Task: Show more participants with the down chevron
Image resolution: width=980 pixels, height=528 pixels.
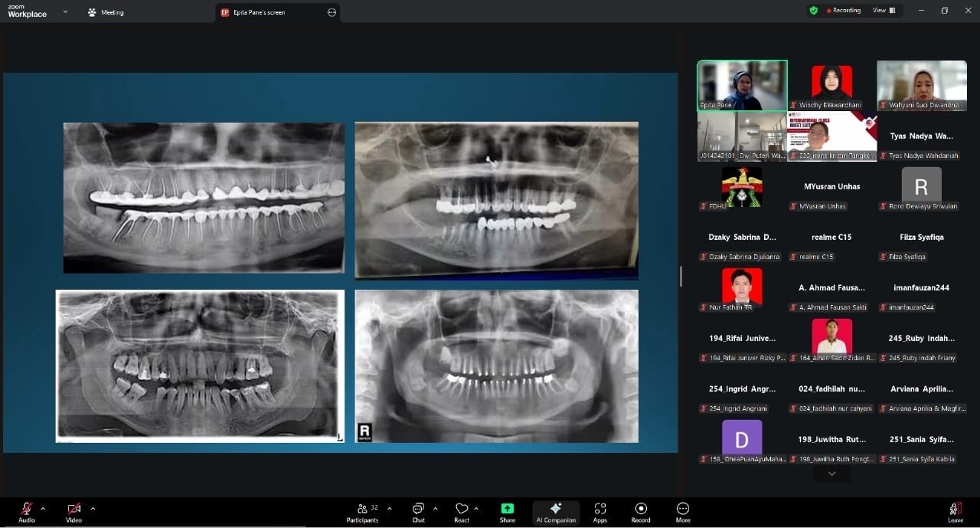Action: (x=831, y=474)
